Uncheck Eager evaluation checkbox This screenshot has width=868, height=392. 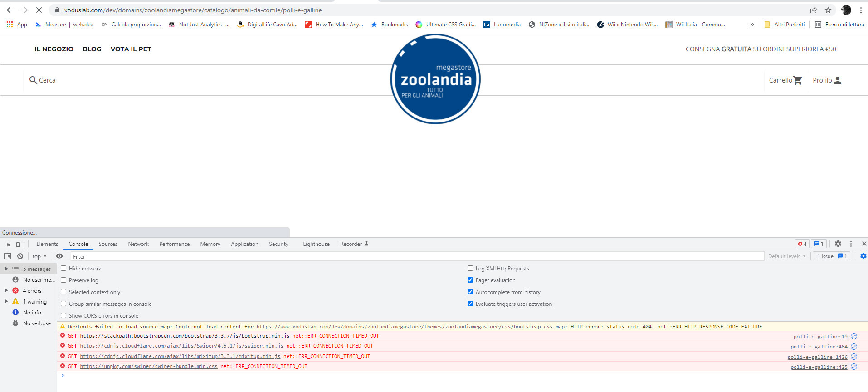pyautogui.click(x=470, y=280)
